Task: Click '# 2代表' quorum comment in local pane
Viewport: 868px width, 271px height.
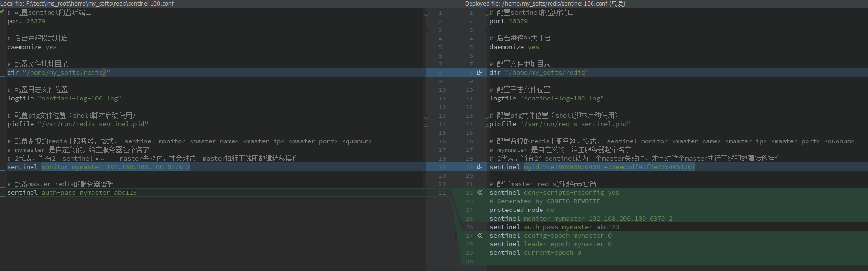Action: pos(153,158)
